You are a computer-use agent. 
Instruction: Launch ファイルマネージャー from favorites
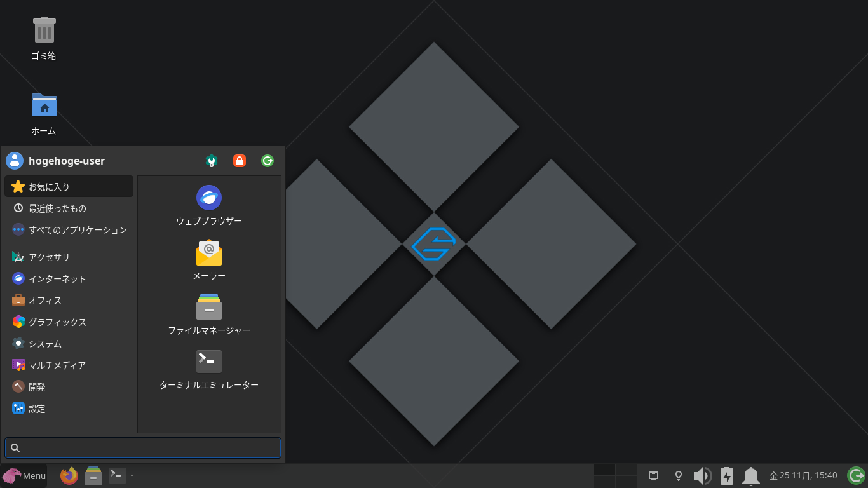(209, 315)
